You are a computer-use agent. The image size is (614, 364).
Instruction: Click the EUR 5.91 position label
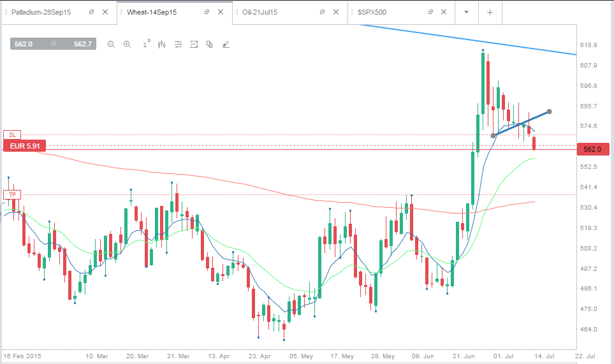pos(25,146)
